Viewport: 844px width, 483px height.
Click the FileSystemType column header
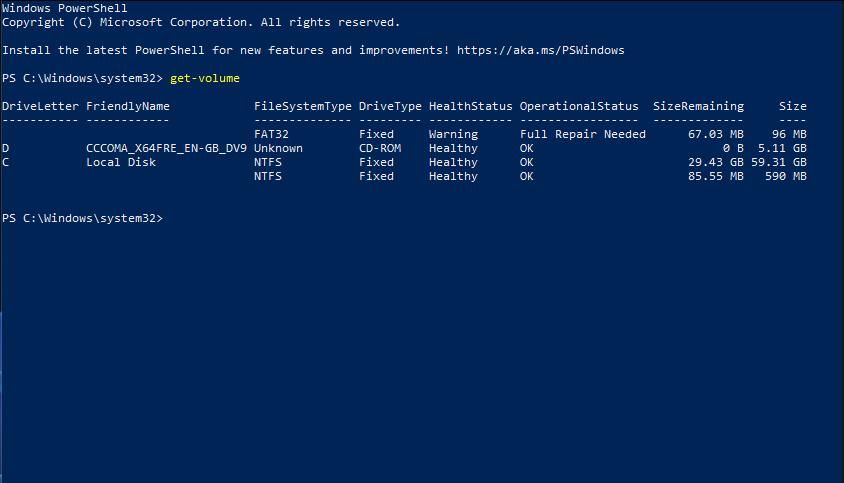point(303,106)
